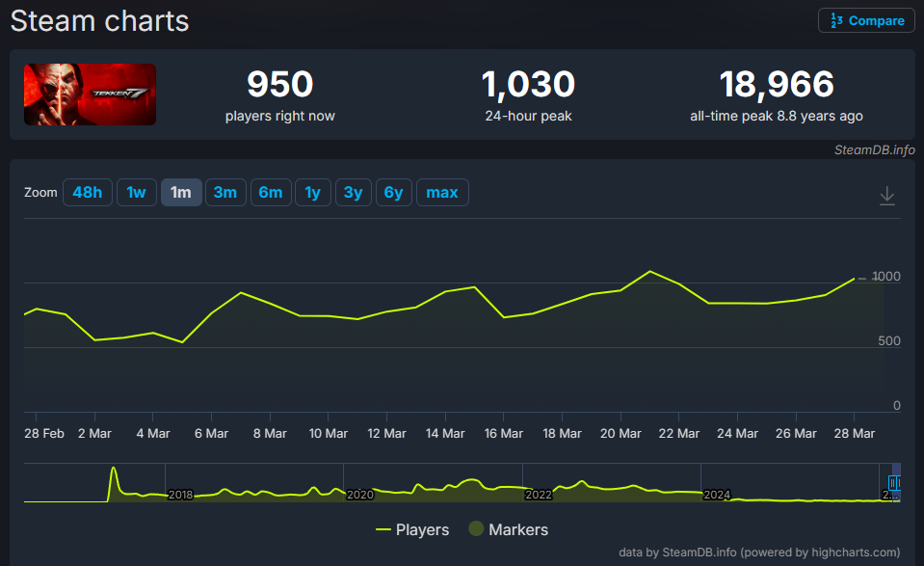Open the chart download menu icon
Screen dimensions: 924x566
click(886, 195)
